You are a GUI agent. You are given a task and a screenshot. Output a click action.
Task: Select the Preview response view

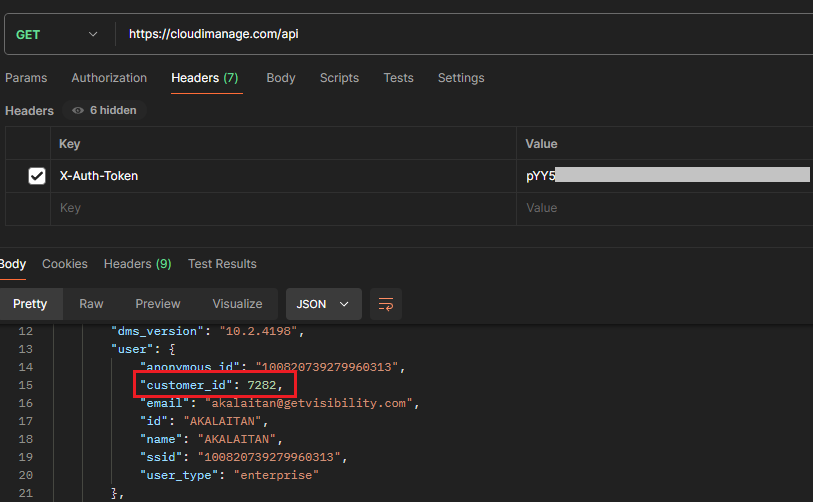pyautogui.click(x=158, y=303)
